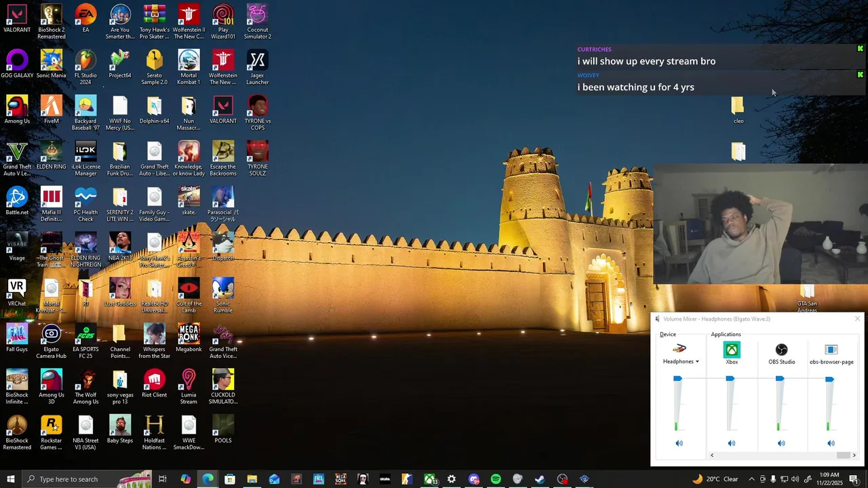This screenshot has height=488, width=868.
Task: Click the obs-browser-page volume slider handle
Action: [x=829, y=379]
